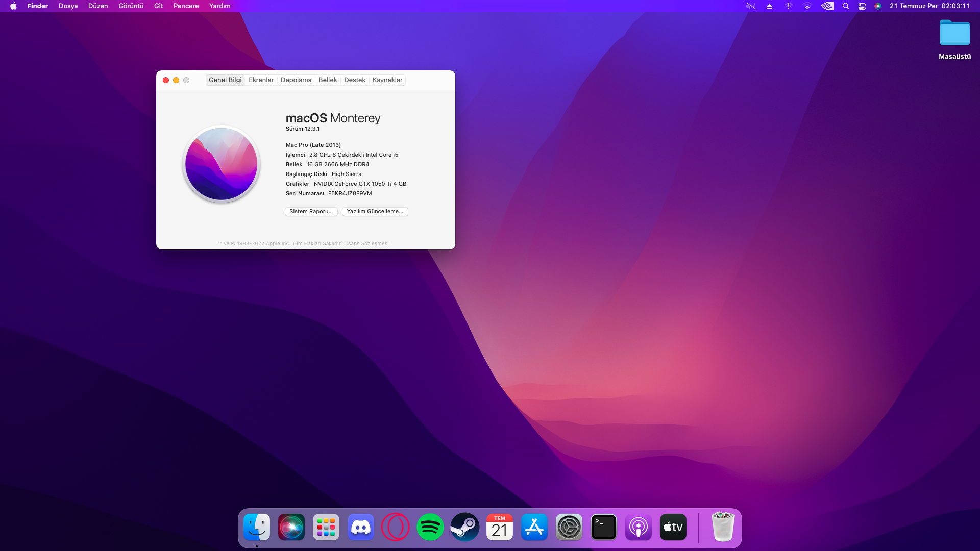Open the Görüntü menu
Screen dimensions: 980x551
pos(131,6)
